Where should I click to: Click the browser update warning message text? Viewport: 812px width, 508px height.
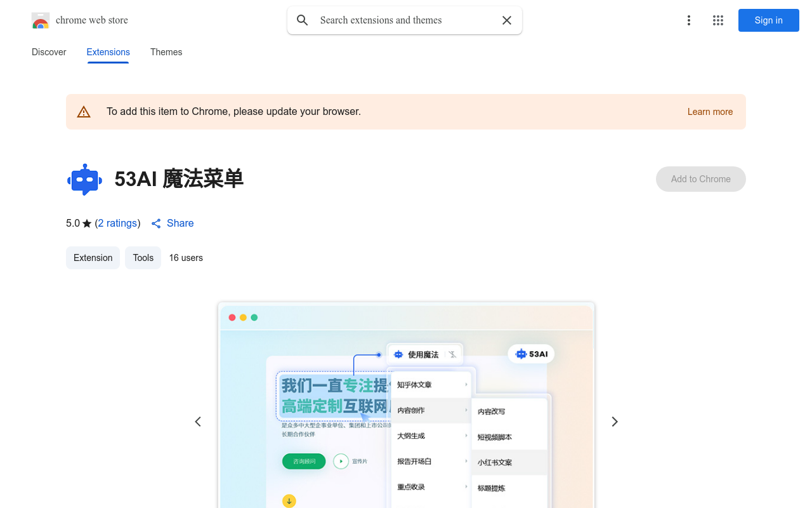[x=233, y=112]
